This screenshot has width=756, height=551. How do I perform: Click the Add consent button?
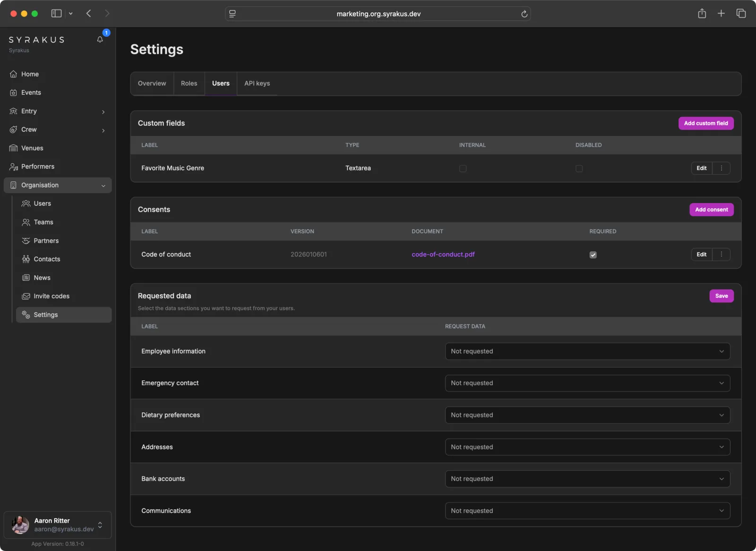pyautogui.click(x=711, y=209)
